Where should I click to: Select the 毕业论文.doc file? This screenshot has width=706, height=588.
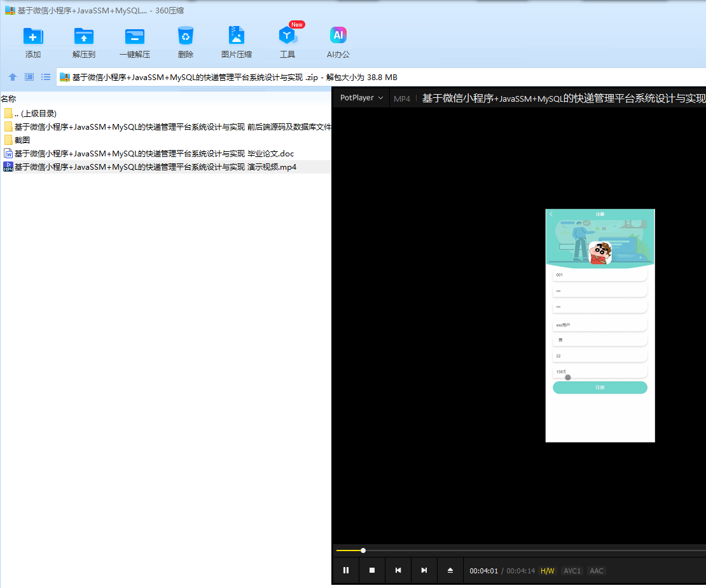click(x=165, y=153)
